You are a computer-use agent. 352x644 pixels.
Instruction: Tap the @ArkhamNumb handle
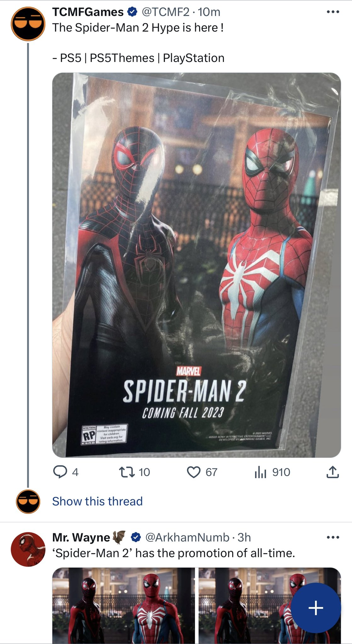[x=187, y=537]
